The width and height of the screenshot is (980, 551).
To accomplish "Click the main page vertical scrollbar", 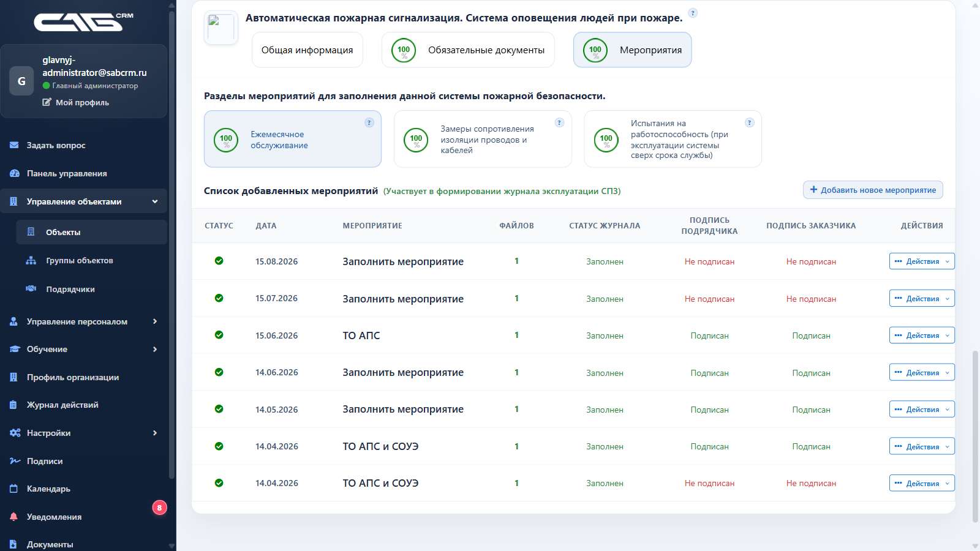I will [975, 437].
